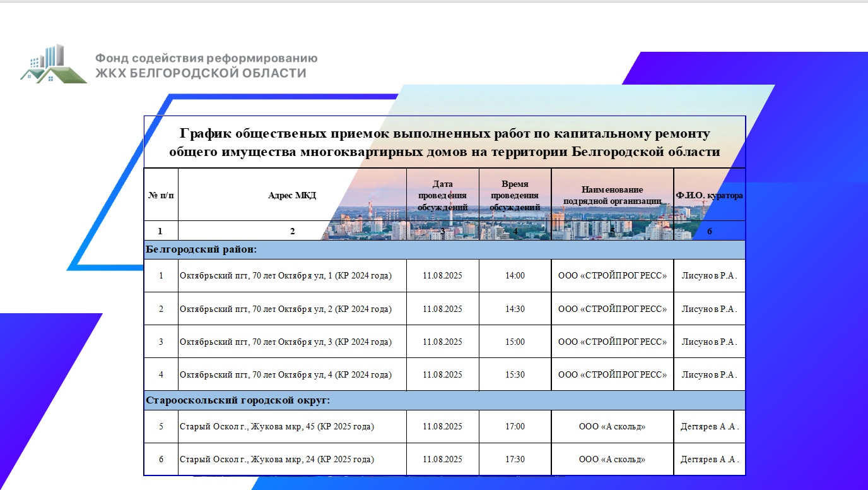This screenshot has width=868, height=490.
Task: Click the time cell '15:00'
Action: [x=515, y=342]
